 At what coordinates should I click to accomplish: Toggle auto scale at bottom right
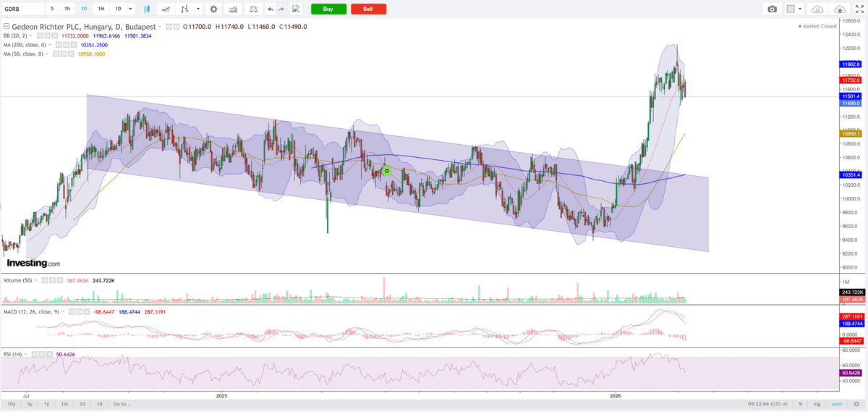point(837,403)
